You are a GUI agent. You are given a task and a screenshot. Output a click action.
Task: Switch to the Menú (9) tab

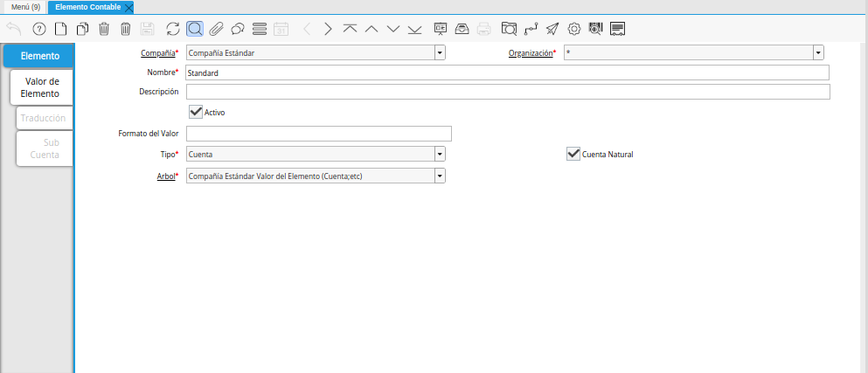click(x=25, y=7)
